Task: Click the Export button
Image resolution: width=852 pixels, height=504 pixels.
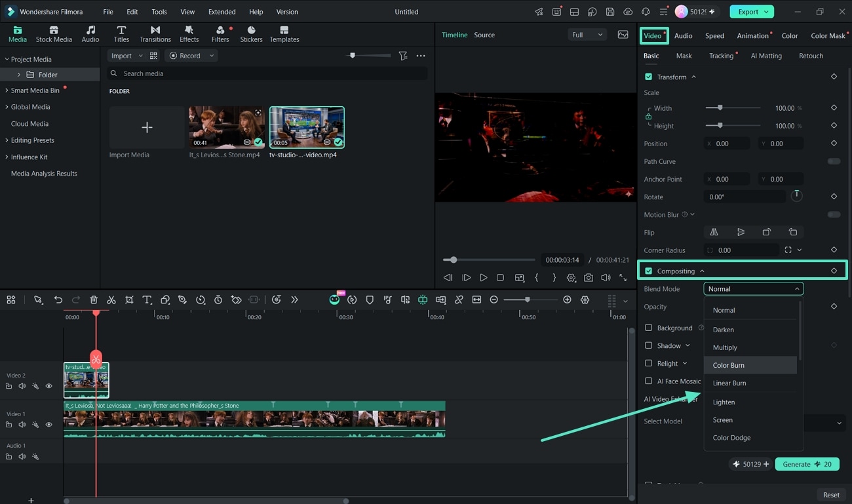Action: (x=751, y=12)
